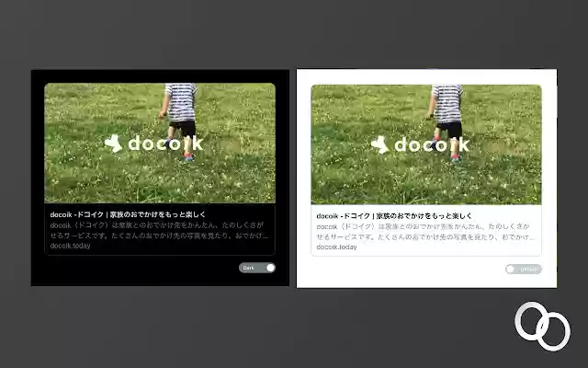Select the description text in the white card
The width and height of the screenshot is (588, 368).
tap(424, 232)
